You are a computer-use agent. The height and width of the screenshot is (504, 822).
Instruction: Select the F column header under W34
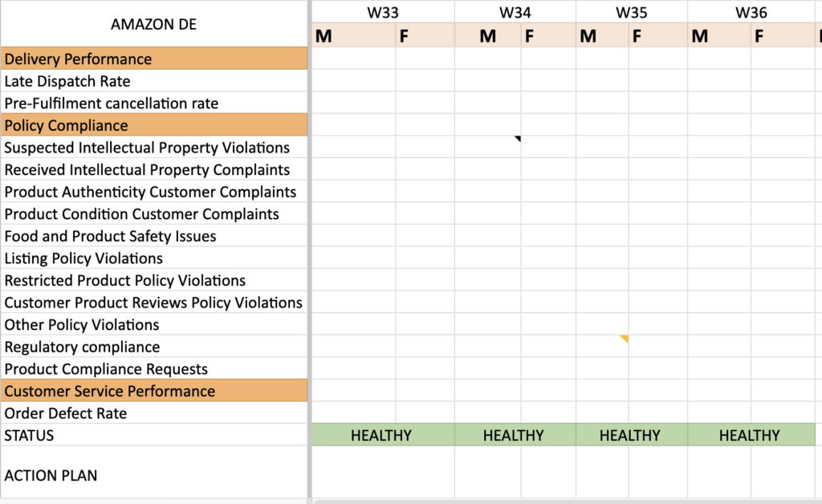(548, 35)
